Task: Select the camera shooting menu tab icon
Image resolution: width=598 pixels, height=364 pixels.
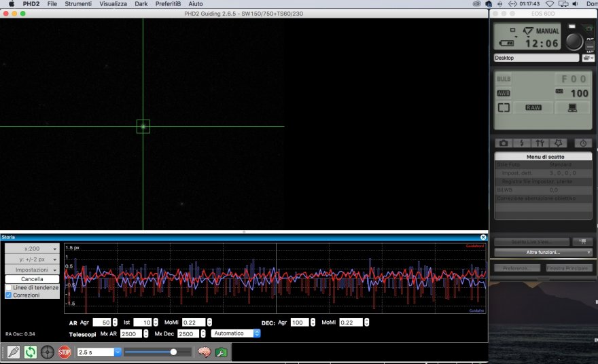Action: [x=503, y=143]
